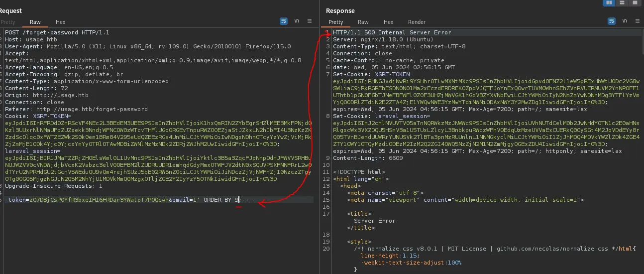Click the request 'Content-Type: application/x-www-form-urlencoded' line
This screenshot has width=644, height=274.
87,81
